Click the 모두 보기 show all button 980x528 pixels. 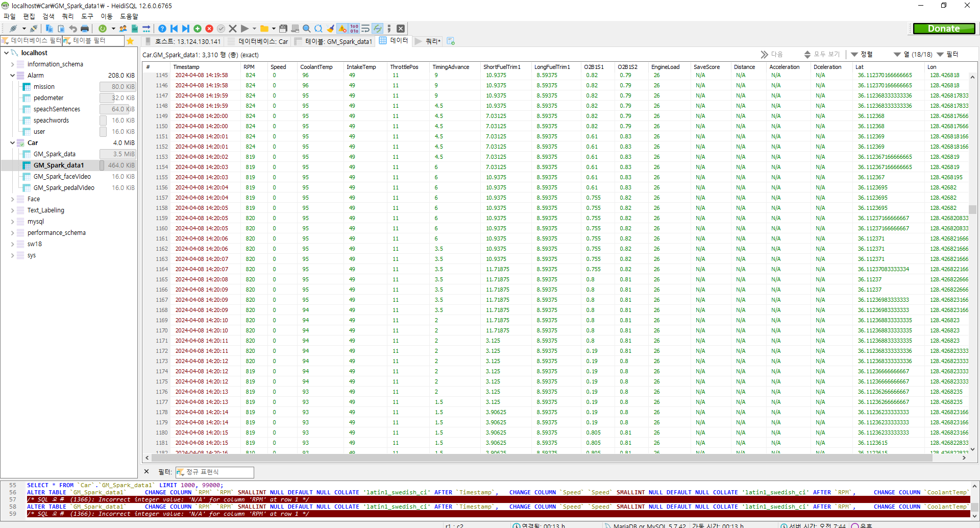coord(822,54)
